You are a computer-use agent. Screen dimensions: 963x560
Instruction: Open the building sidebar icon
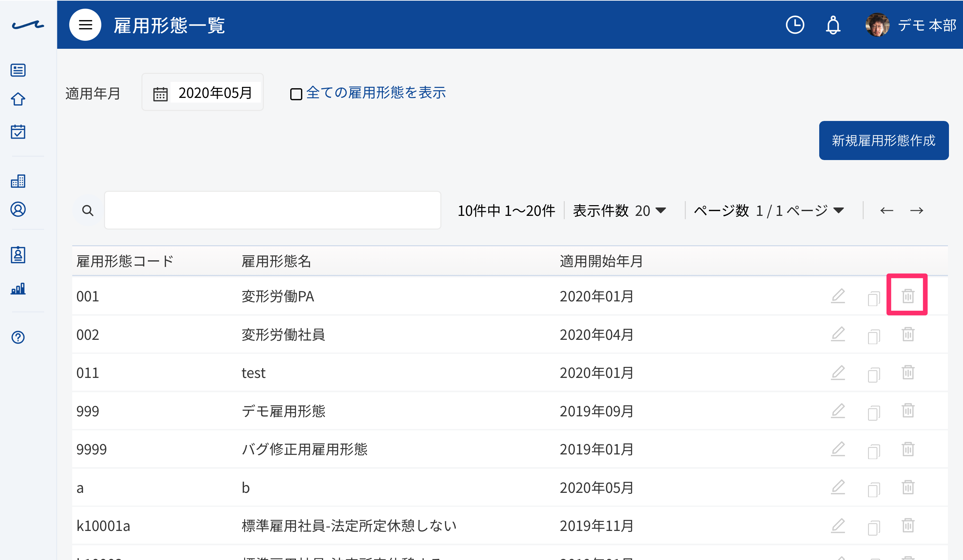point(18,181)
